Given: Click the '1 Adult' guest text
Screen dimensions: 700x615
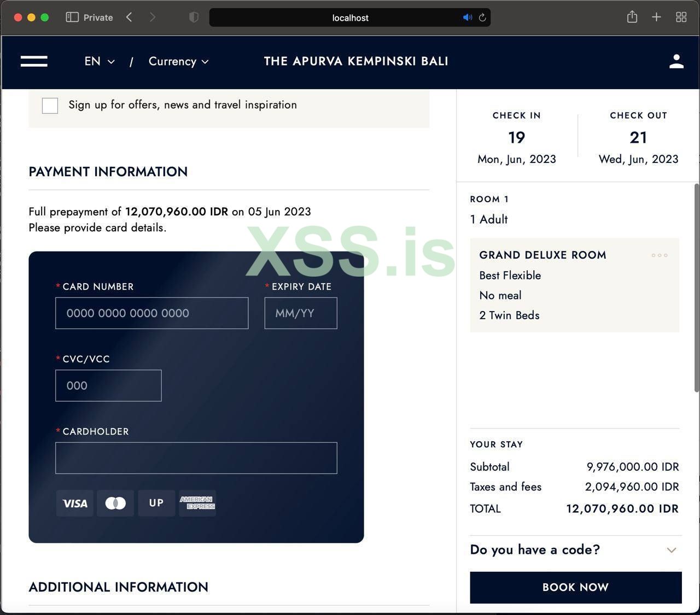Looking at the screenshot, I should (489, 219).
